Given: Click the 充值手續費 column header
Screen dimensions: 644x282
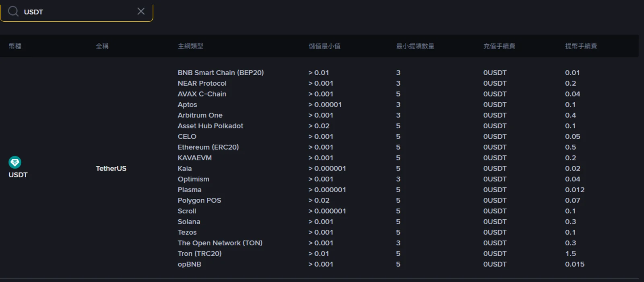Looking at the screenshot, I should coord(499,46).
